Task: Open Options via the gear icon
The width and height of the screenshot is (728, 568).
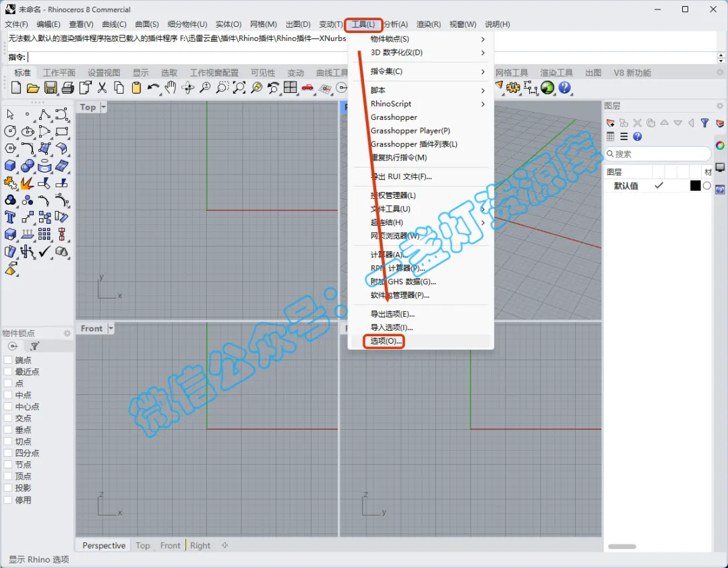Action: tap(513, 88)
